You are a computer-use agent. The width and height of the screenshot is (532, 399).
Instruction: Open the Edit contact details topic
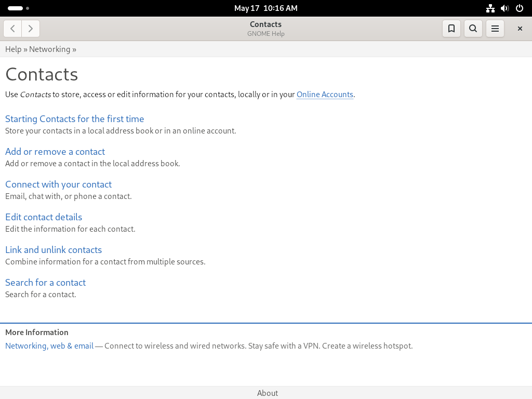(x=44, y=217)
